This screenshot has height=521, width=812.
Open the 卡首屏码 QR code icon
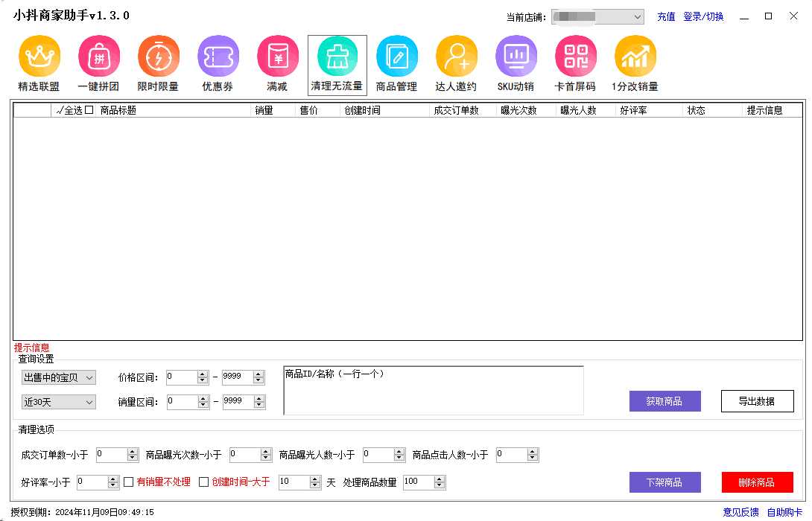pyautogui.click(x=575, y=57)
